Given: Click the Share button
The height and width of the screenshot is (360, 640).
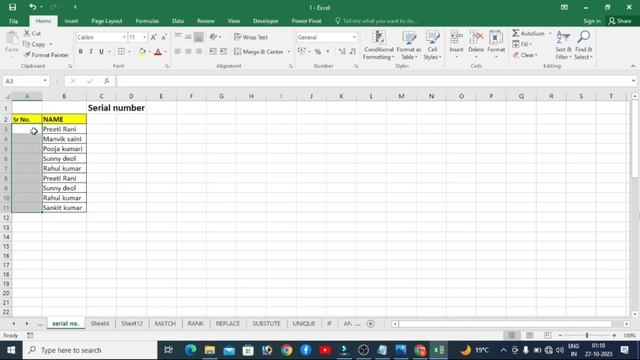Looking at the screenshot, I should tap(620, 21).
